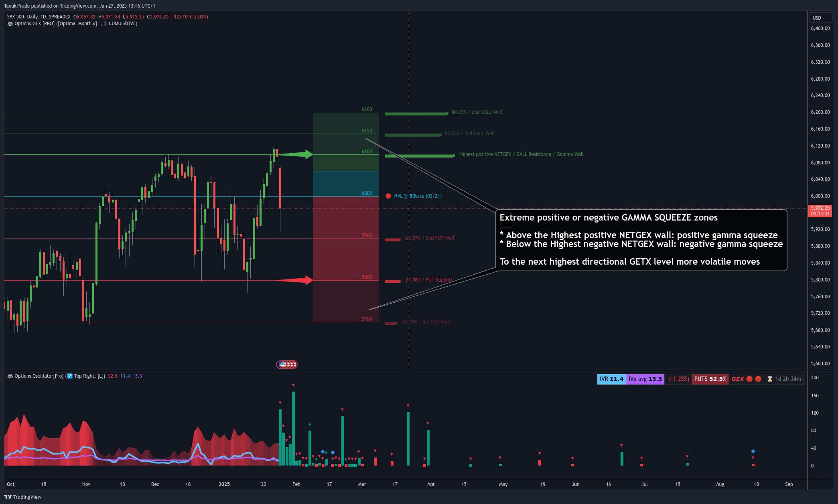Click the blue arrow icon before Top Right

(x=70, y=376)
